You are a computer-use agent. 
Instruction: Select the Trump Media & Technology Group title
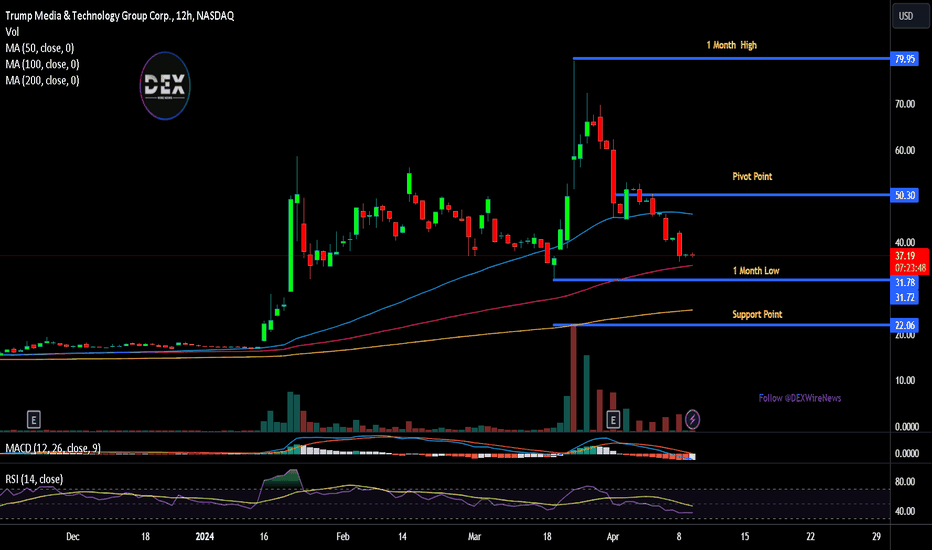pos(119,16)
